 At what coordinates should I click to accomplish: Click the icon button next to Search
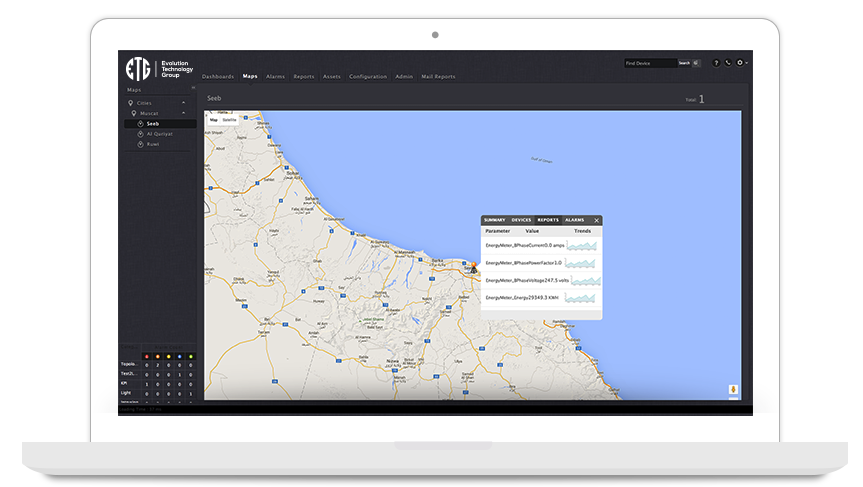pos(696,63)
